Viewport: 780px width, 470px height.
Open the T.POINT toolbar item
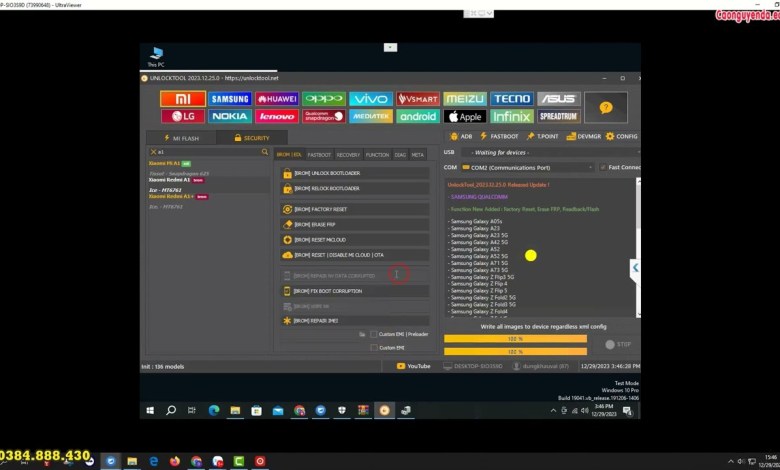click(542, 136)
